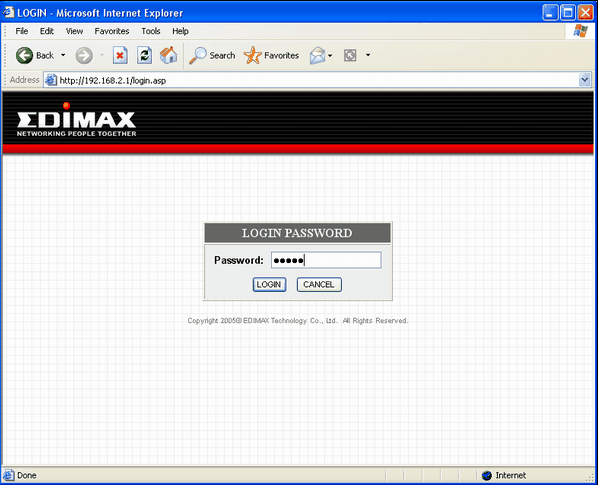This screenshot has height=485, width=598.
Task: Click the Refresh page icon
Action: (145, 56)
